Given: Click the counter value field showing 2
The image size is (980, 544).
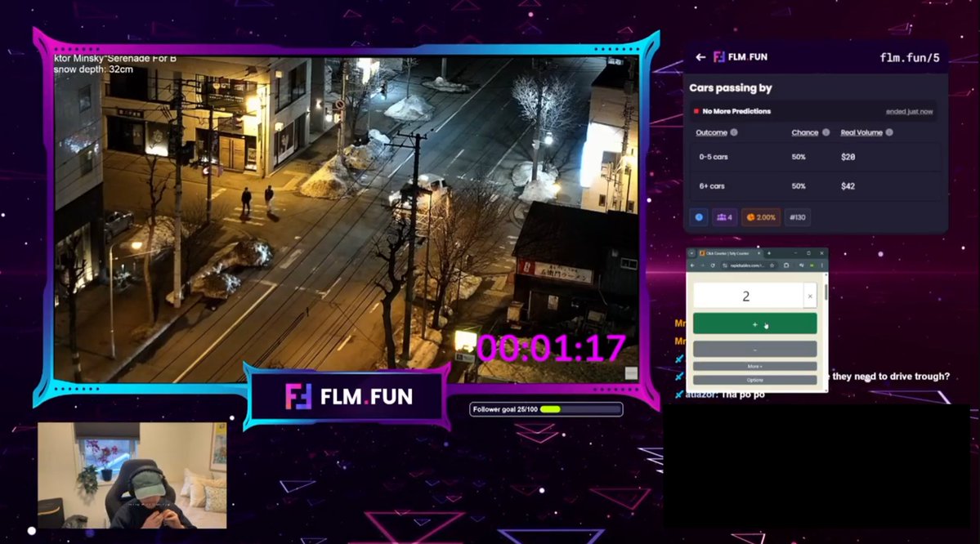Looking at the screenshot, I should click(748, 296).
